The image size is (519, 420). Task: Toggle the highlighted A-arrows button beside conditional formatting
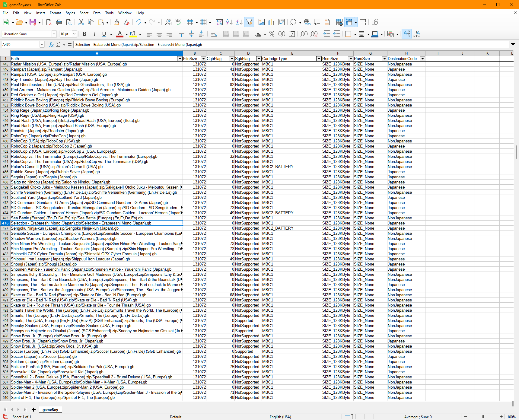(x=407, y=34)
